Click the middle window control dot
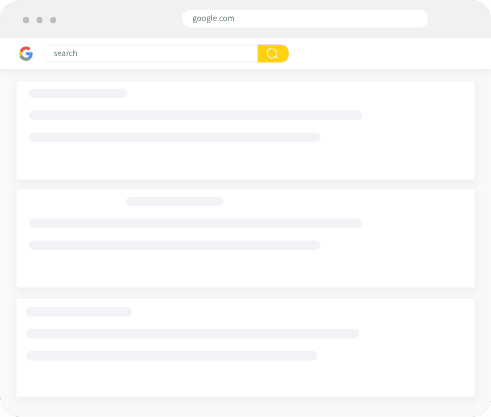Screen dimensions: 491x417 pyautogui.click(x=39, y=20)
